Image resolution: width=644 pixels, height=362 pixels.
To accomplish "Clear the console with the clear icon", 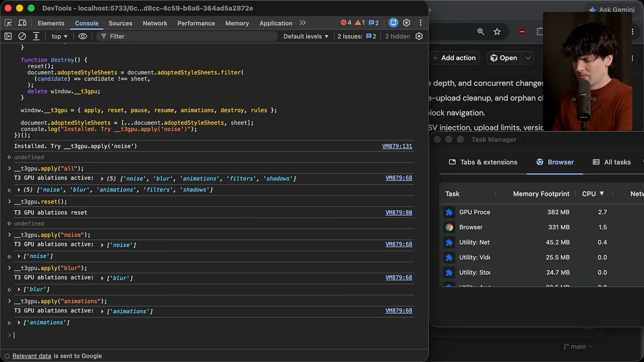I will tap(22, 36).
